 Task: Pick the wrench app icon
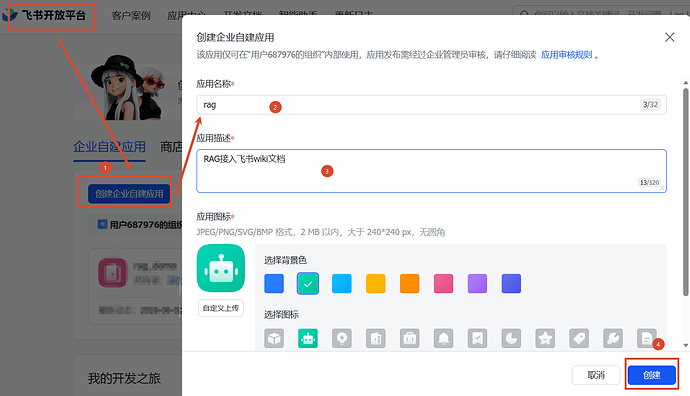[x=613, y=338]
